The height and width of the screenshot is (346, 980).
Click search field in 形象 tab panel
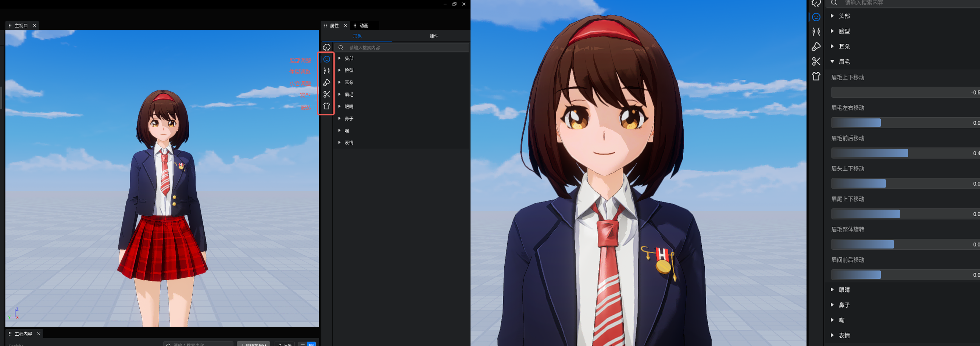(402, 47)
